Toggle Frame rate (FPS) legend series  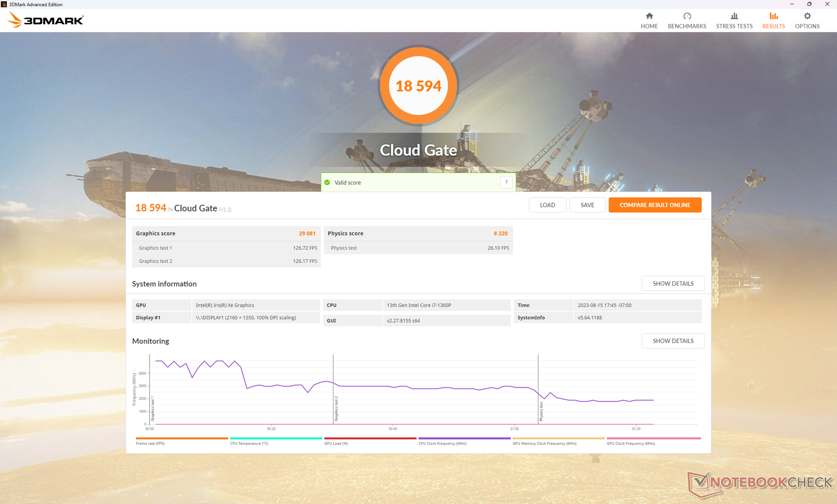[x=150, y=443]
